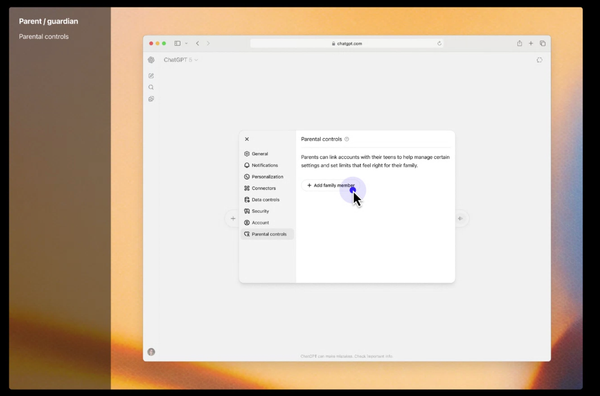Select Parental controls in settings sidebar
This screenshot has width=600, height=396.
click(x=267, y=234)
